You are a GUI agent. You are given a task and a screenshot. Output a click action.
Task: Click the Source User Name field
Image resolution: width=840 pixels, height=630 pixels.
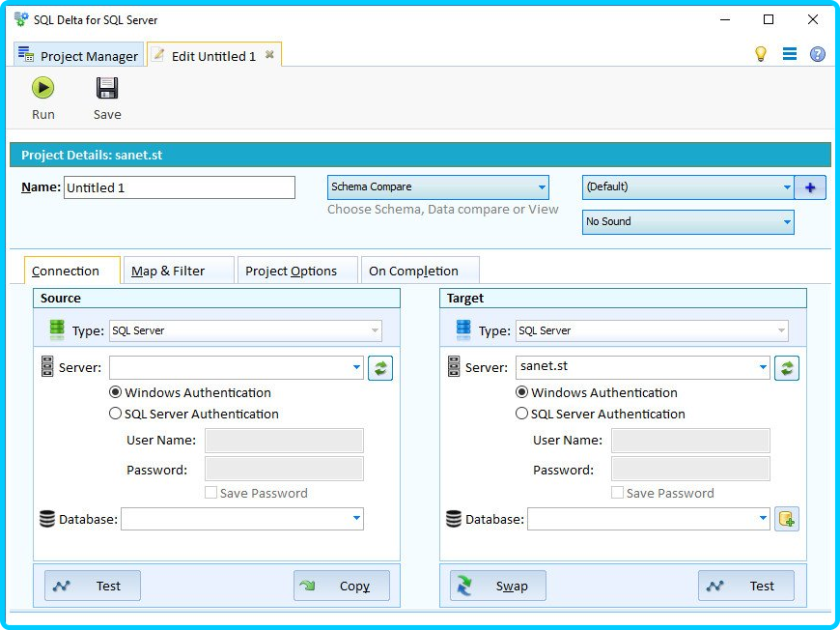pyautogui.click(x=284, y=441)
